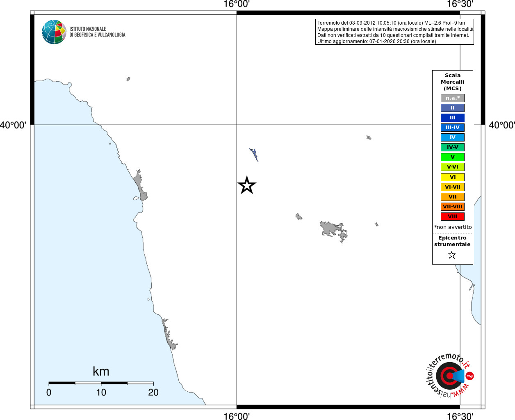Click the Scala Mercalli (MCS) legend title
The image size is (515, 420).
[x=453, y=82]
